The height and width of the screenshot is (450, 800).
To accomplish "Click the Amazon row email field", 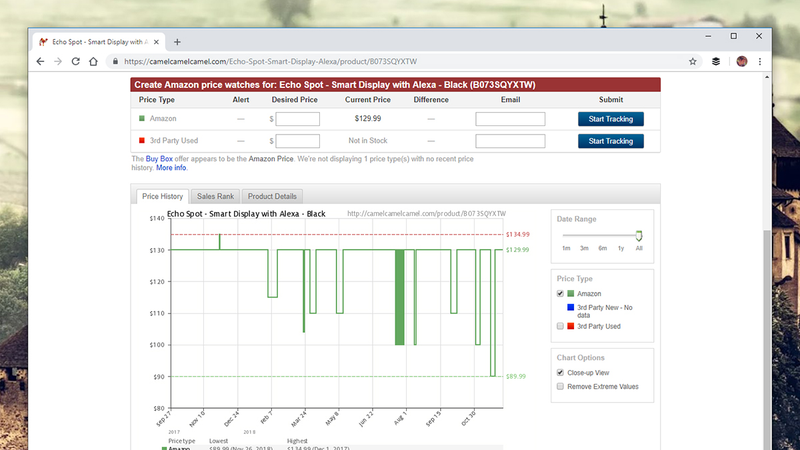I will (510, 119).
